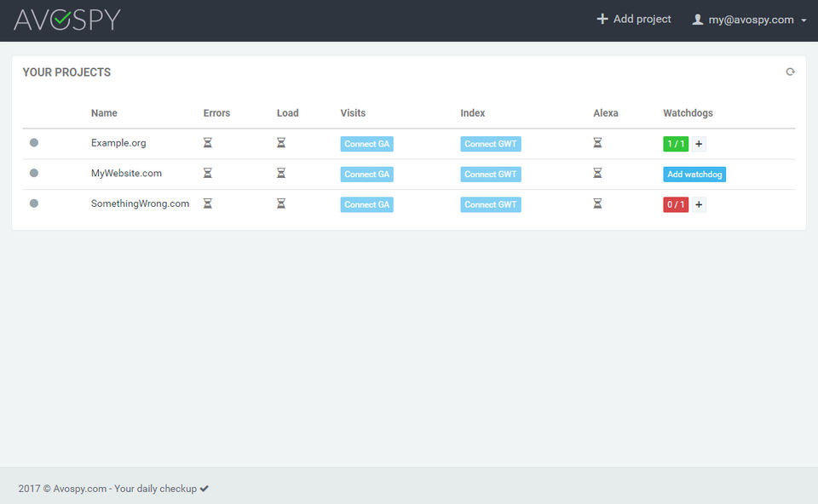This screenshot has width=818, height=504.
Task: Click the YOUR PROJECTS heading
Action: [66, 72]
